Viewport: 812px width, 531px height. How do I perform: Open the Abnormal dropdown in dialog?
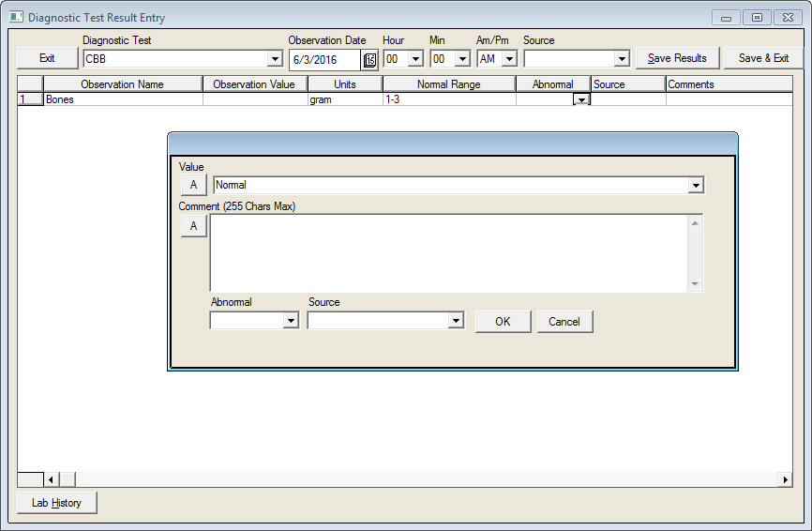[x=291, y=321]
